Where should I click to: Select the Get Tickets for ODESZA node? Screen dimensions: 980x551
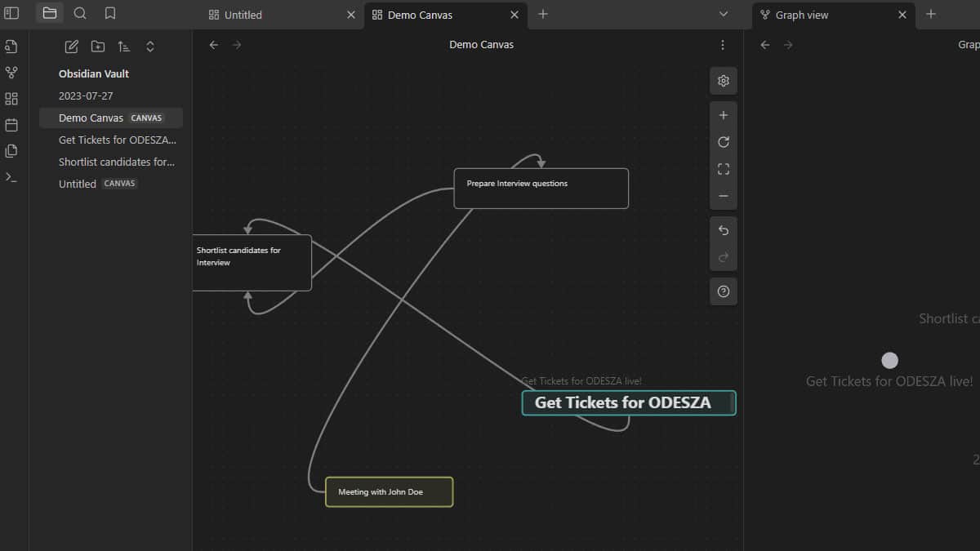click(629, 402)
